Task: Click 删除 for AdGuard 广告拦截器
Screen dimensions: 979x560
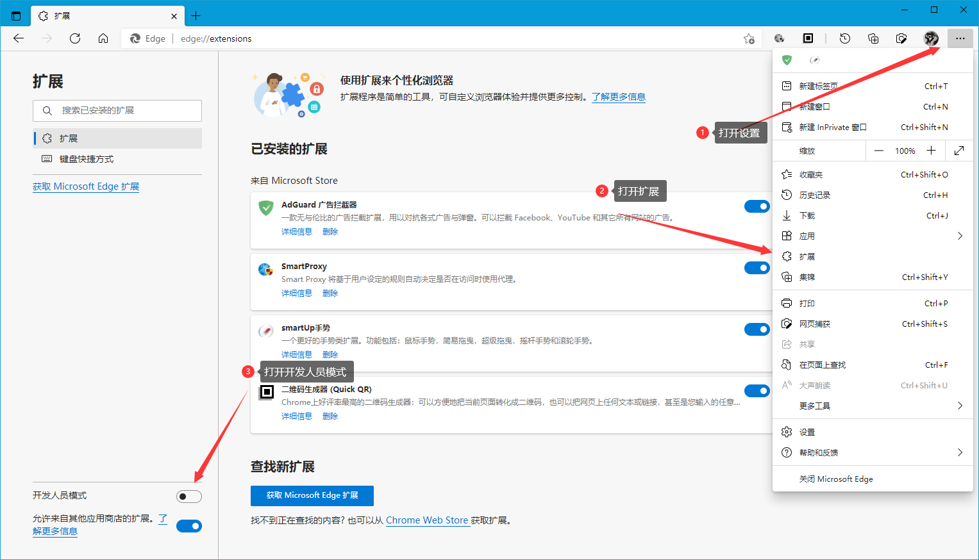Action: (x=330, y=231)
